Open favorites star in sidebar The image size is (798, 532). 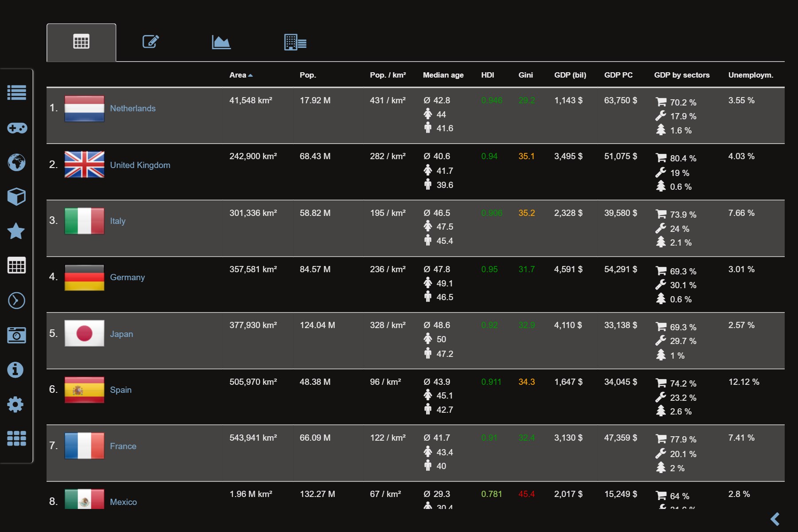(16, 231)
